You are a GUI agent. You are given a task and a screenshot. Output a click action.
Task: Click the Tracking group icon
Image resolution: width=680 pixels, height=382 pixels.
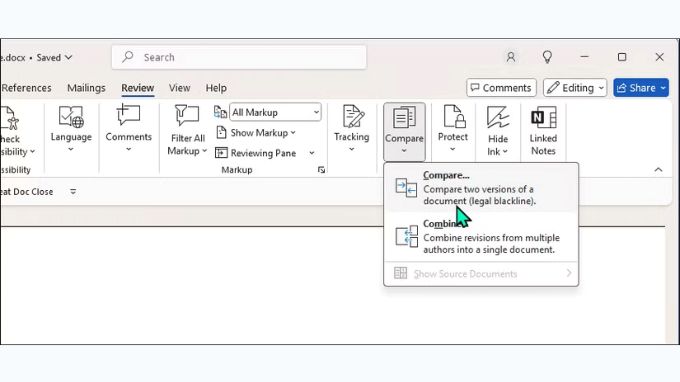point(352,116)
